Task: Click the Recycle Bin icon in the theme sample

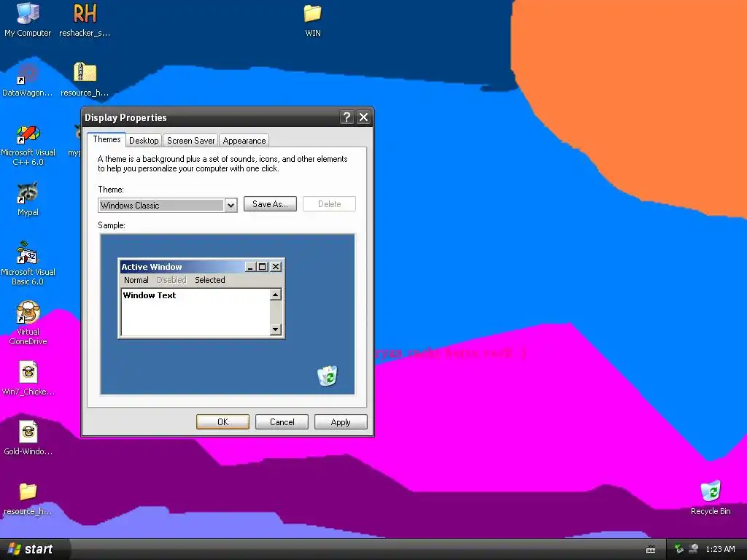Action: coord(328,376)
